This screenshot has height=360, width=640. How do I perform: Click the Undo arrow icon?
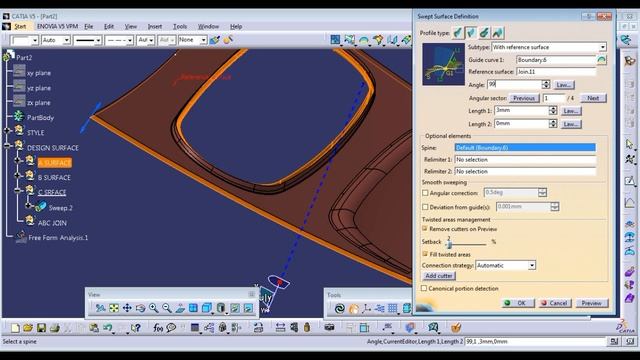click(x=108, y=328)
